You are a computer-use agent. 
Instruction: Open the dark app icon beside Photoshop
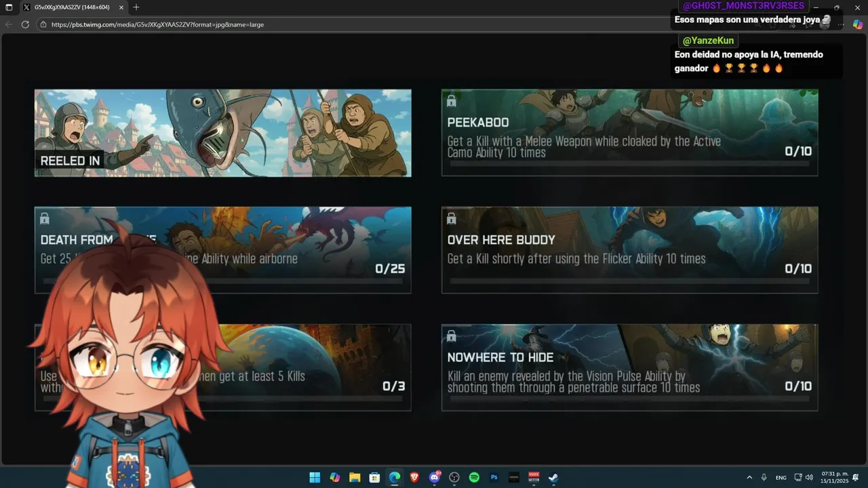click(x=514, y=477)
